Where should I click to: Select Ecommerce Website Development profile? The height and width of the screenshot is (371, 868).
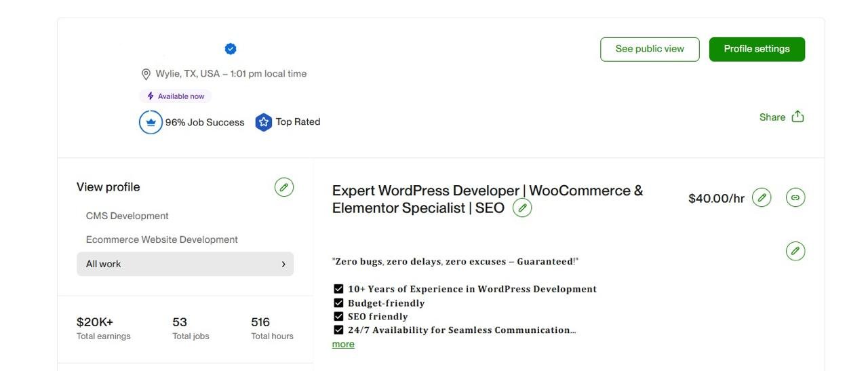point(162,240)
